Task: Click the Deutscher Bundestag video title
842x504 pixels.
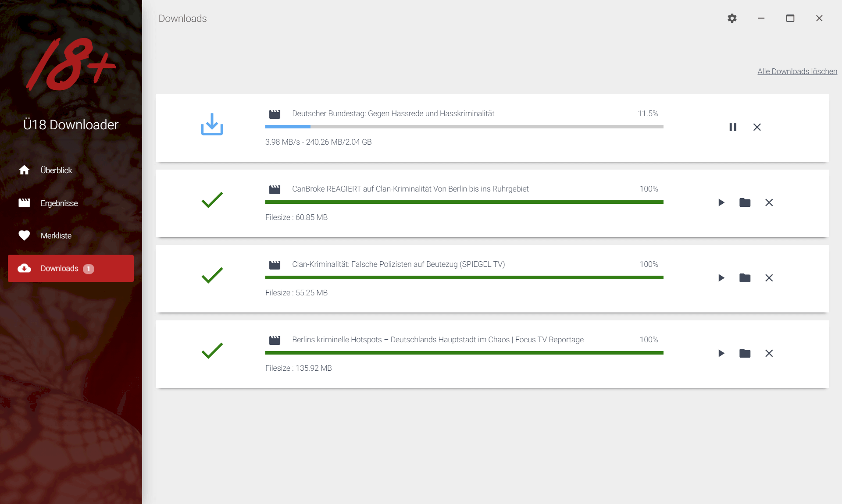Action: (393, 114)
